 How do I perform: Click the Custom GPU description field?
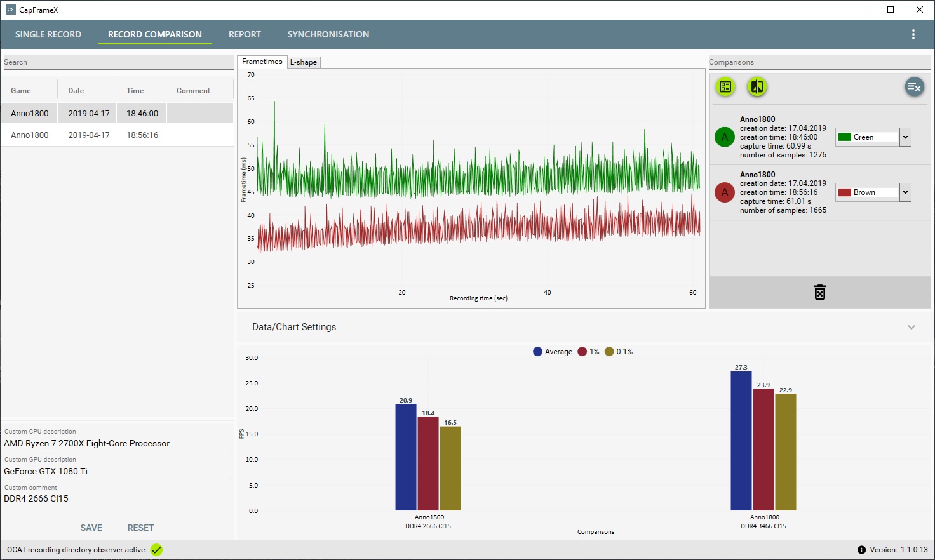coord(117,471)
